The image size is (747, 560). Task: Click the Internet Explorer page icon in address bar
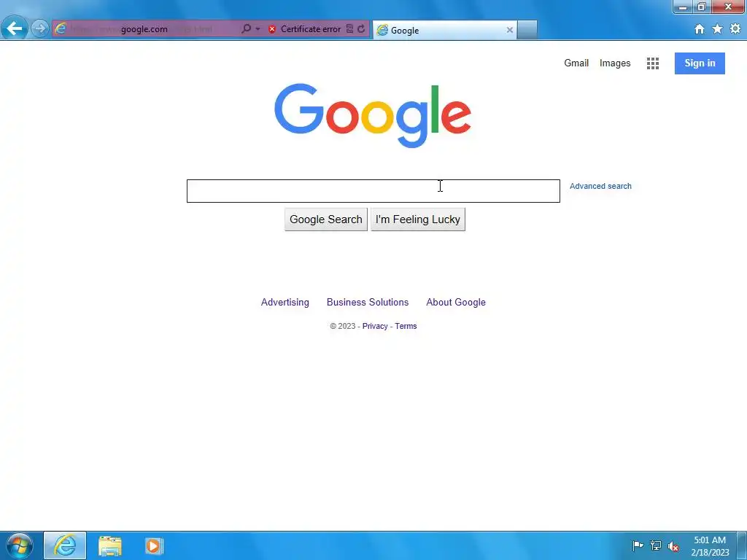[x=61, y=28]
